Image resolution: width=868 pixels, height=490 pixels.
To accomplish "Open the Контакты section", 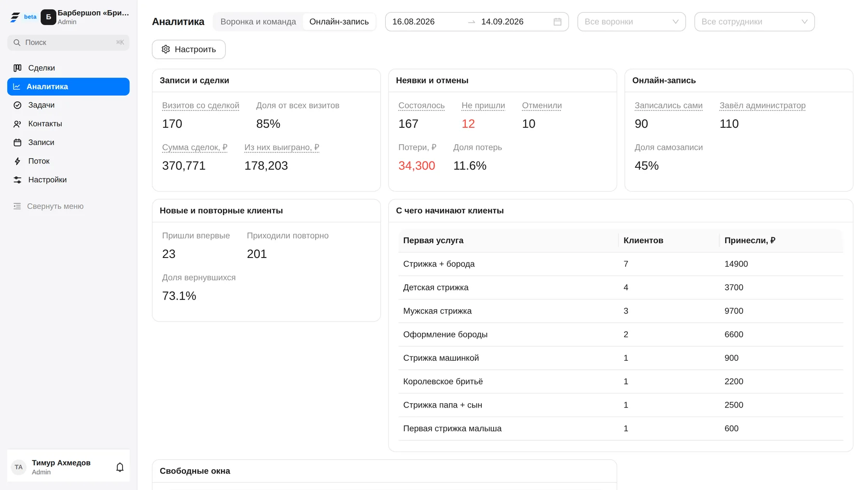I will [68, 124].
